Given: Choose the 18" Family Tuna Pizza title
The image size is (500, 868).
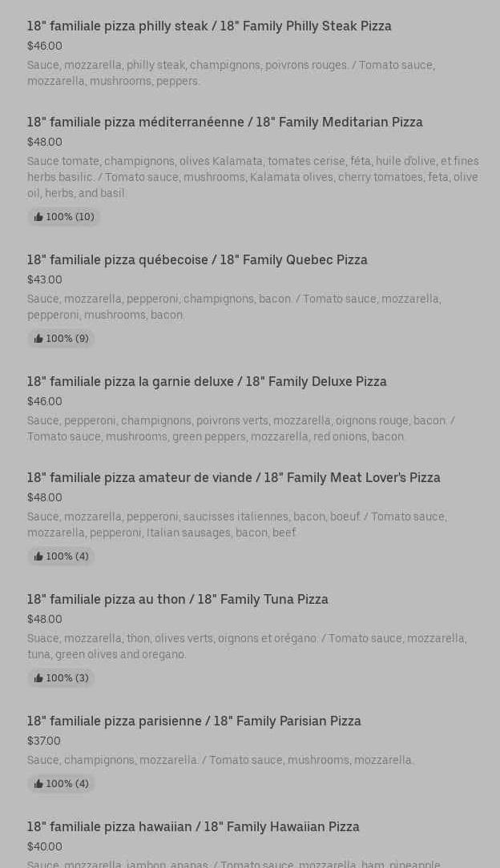Looking at the screenshot, I should point(177,600).
